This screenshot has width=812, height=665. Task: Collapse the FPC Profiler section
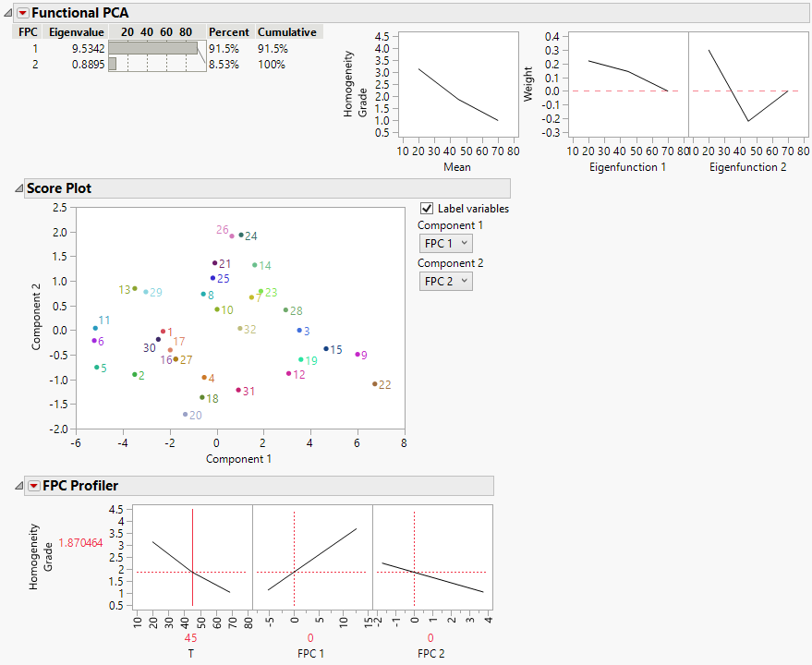coord(19,486)
